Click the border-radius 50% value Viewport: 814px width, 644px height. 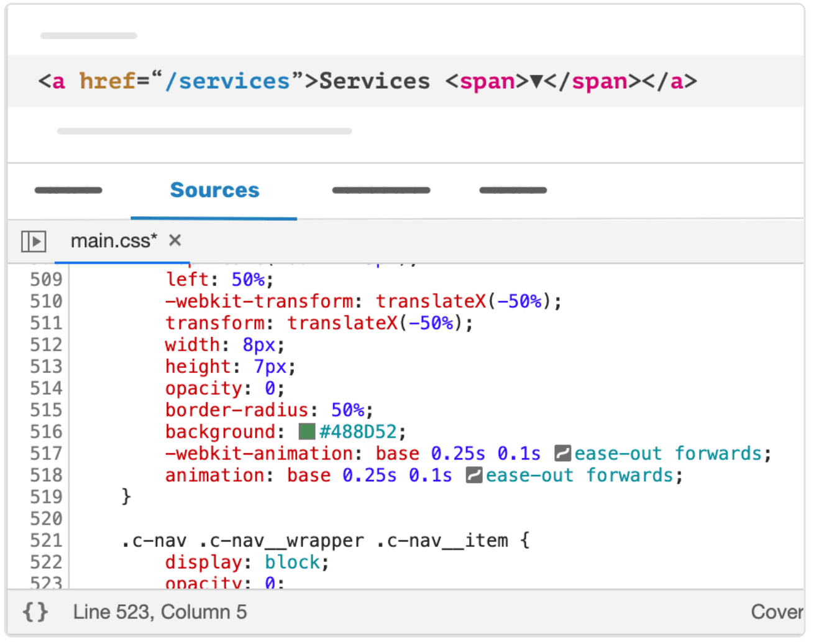click(347, 410)
